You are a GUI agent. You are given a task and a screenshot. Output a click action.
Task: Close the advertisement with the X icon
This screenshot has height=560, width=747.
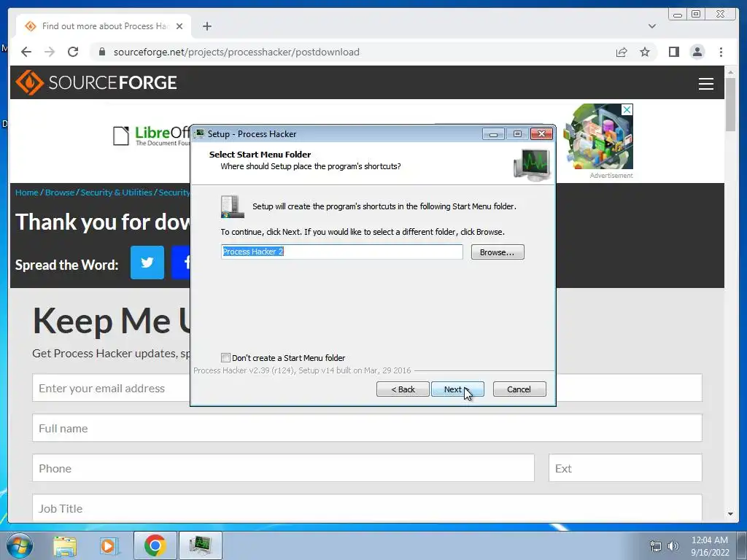pos(627,109)
